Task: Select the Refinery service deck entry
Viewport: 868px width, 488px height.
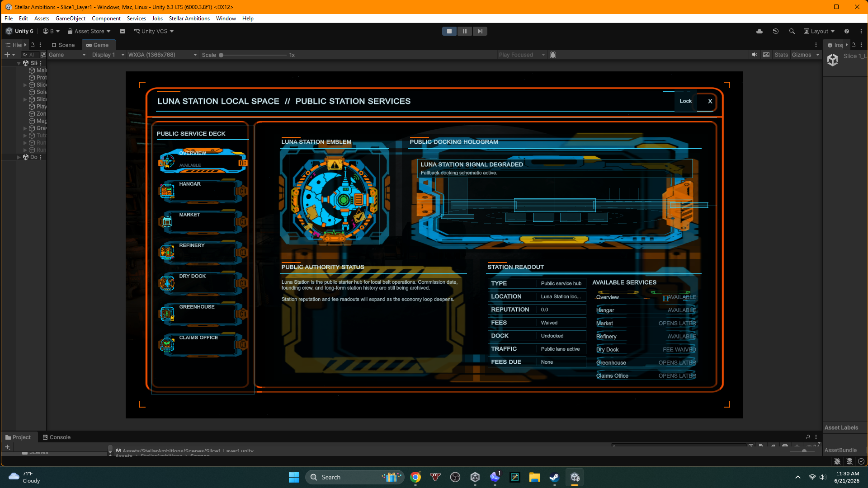Action: click(x=203, y=253)
